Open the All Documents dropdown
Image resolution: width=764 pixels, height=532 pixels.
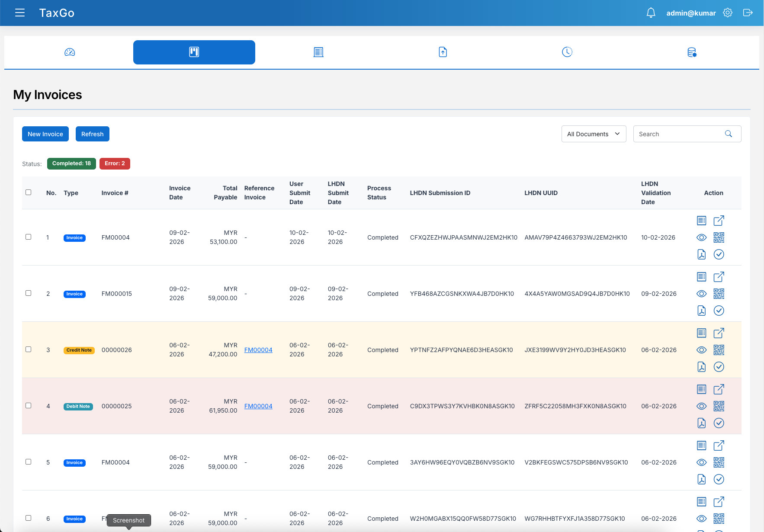click(x=594, y=134)
